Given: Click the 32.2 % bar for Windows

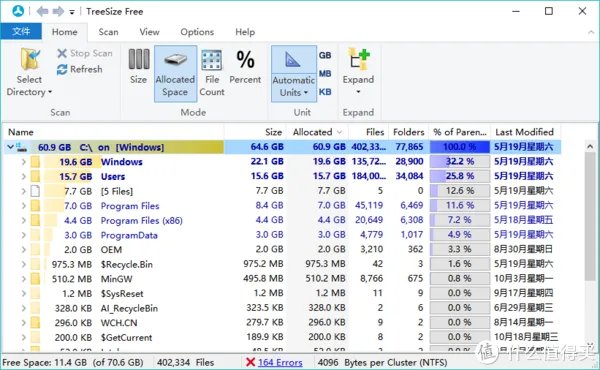Looking at the screenshot, I should click(460, 161).
